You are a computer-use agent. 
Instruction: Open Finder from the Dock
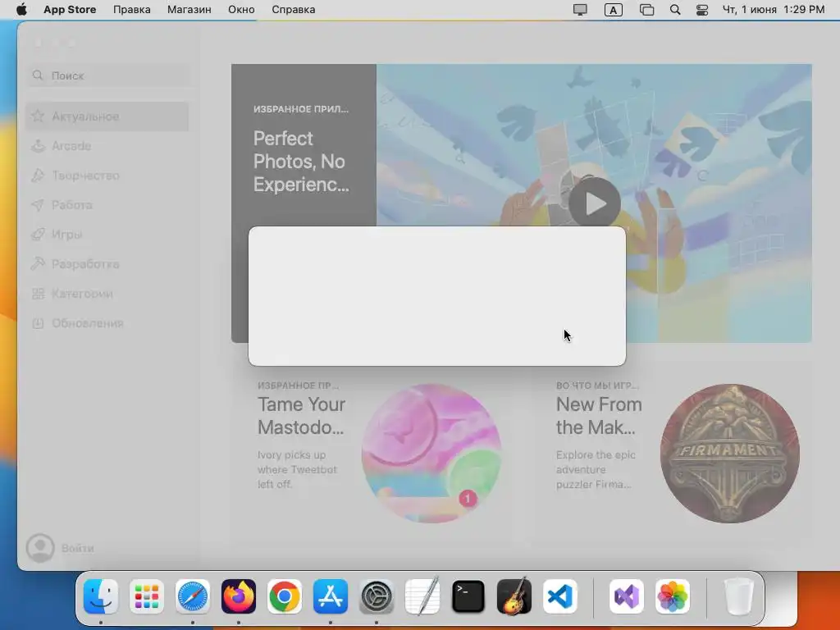[101, 596]
